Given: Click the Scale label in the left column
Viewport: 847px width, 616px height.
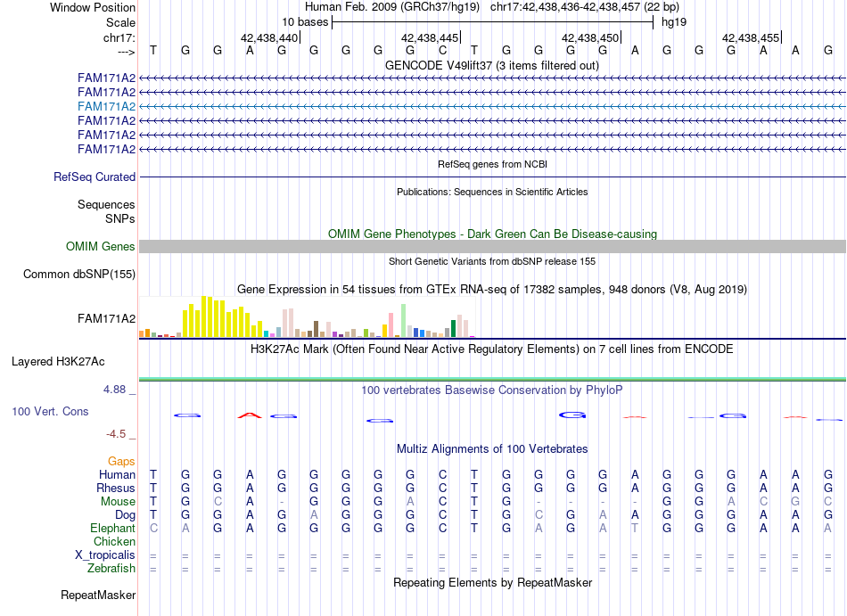Looking at the screenshot, I should pos(120,22).
